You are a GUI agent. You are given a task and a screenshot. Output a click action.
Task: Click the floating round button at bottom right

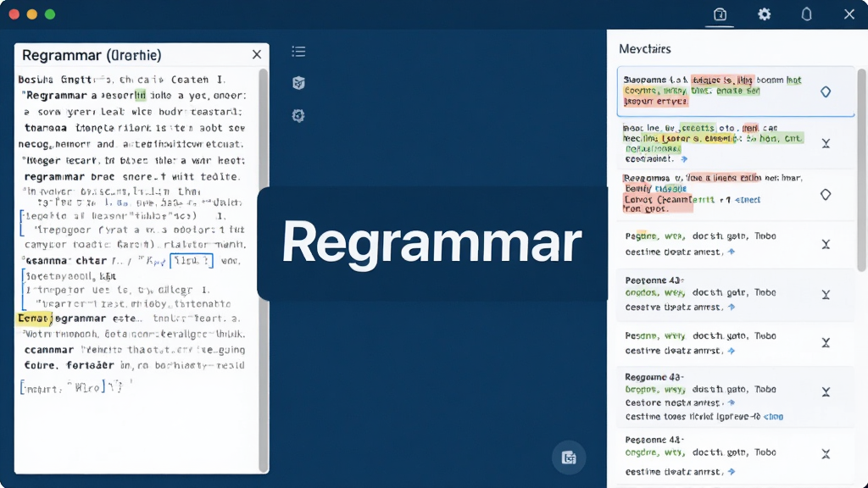(x=569, y=457)
